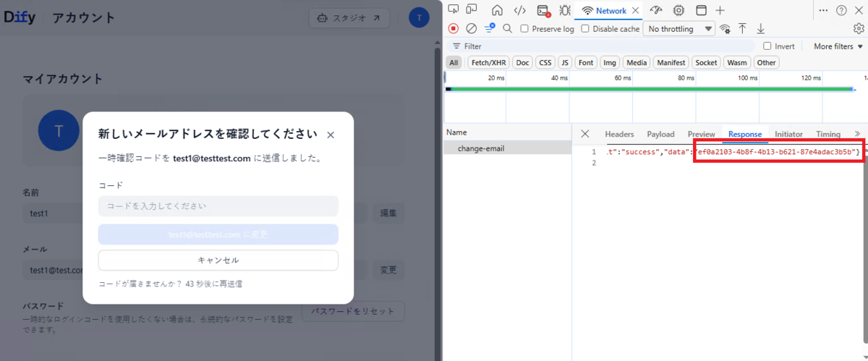The height and width of the screenshot is (361, 868).
Task: Close the Network tab X
Action: [x=635, y=10]
